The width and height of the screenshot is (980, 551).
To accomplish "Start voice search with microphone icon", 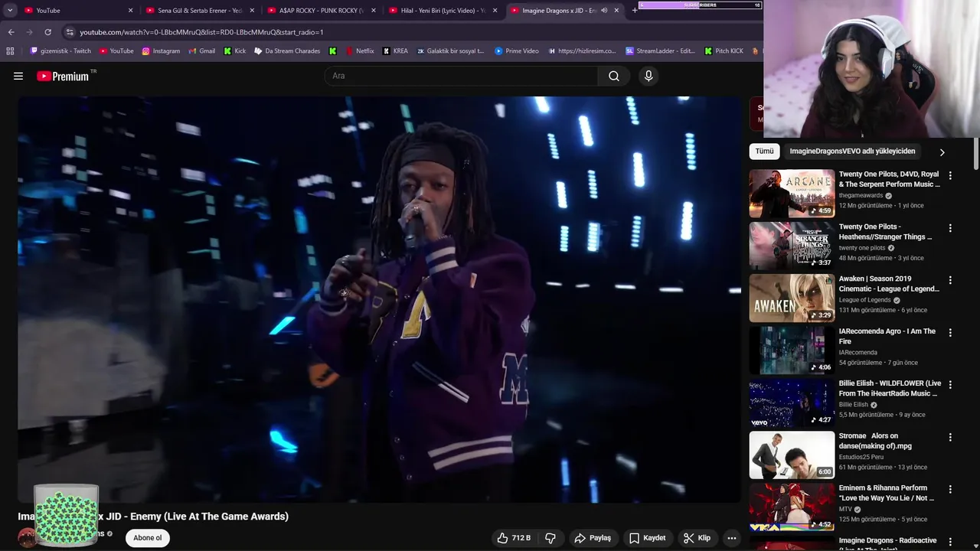I will (648, 76).
